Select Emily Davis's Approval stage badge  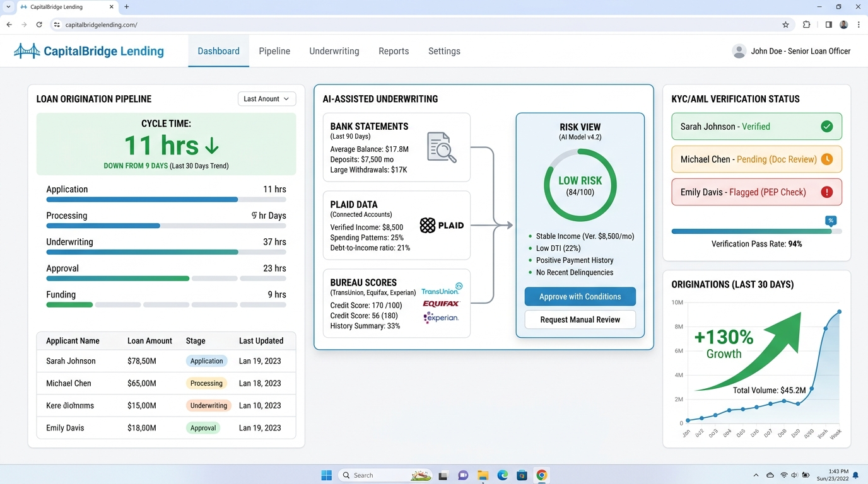point(203,428)
